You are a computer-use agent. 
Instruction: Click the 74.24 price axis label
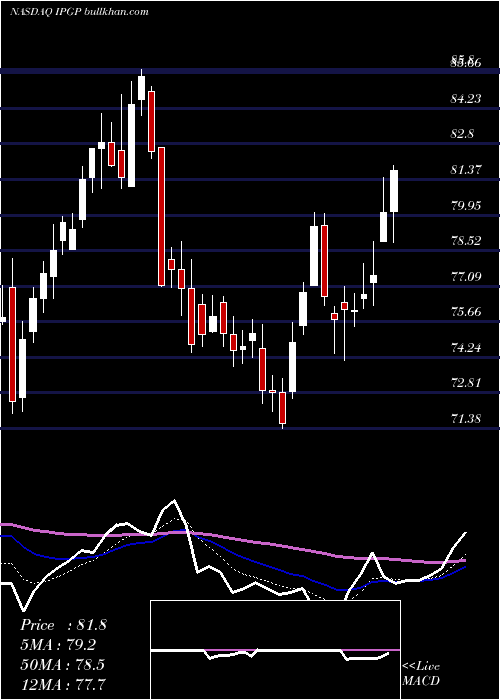point(466,347)
